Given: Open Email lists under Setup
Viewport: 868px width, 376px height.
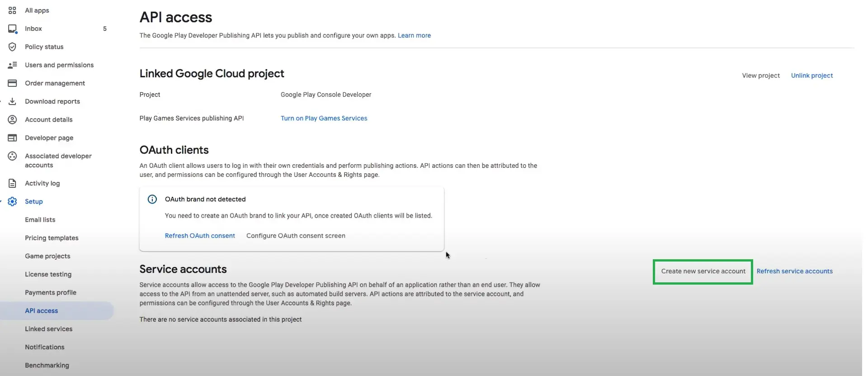Looking at the screenshot, I should pyautogui.click(x=40, y=220).
